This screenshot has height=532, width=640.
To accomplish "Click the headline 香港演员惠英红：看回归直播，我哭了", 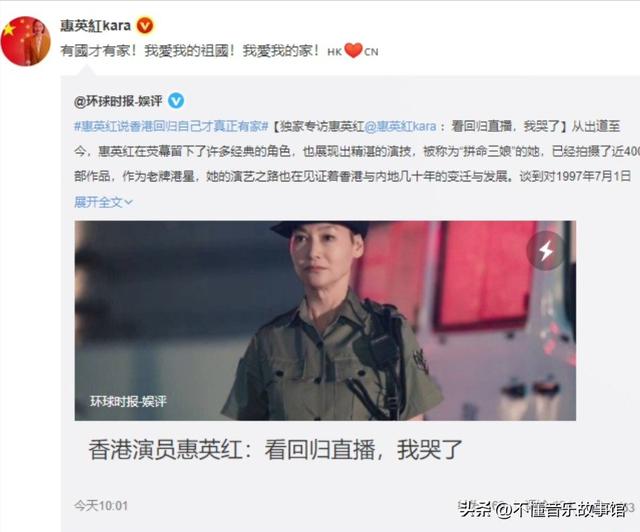I will click(276, 450).
